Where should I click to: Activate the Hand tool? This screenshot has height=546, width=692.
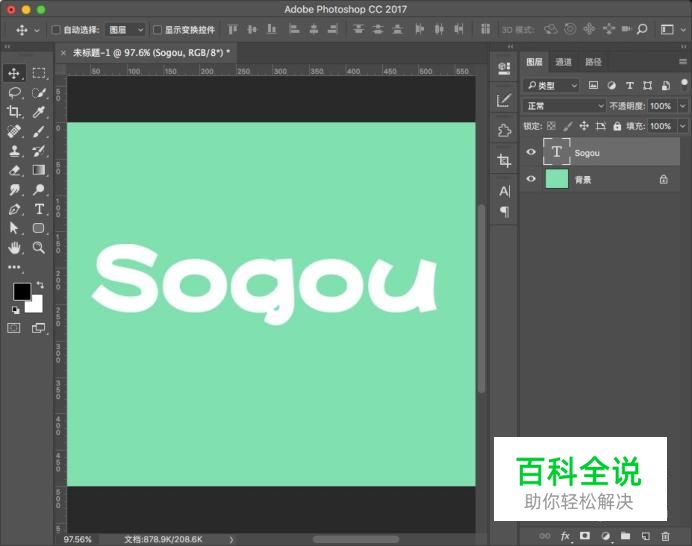[x=15, y=247]
